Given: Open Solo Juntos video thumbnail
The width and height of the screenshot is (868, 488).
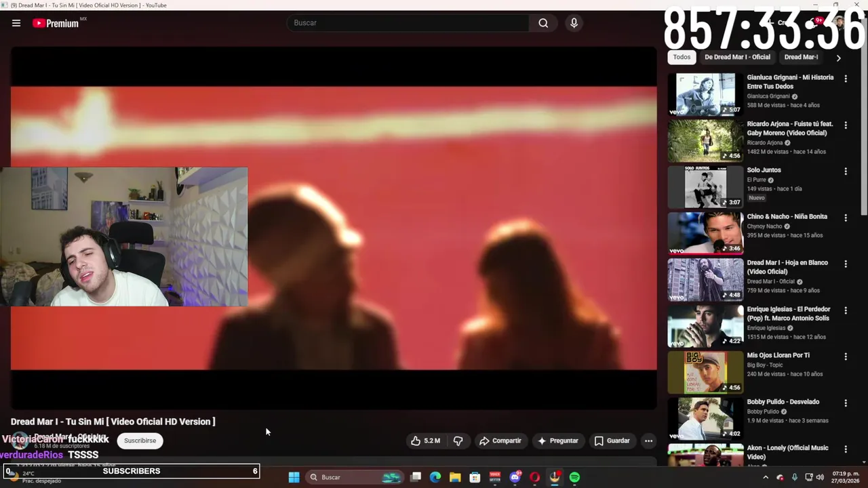Looking at the screenshot, I should (x=705, y=187).
